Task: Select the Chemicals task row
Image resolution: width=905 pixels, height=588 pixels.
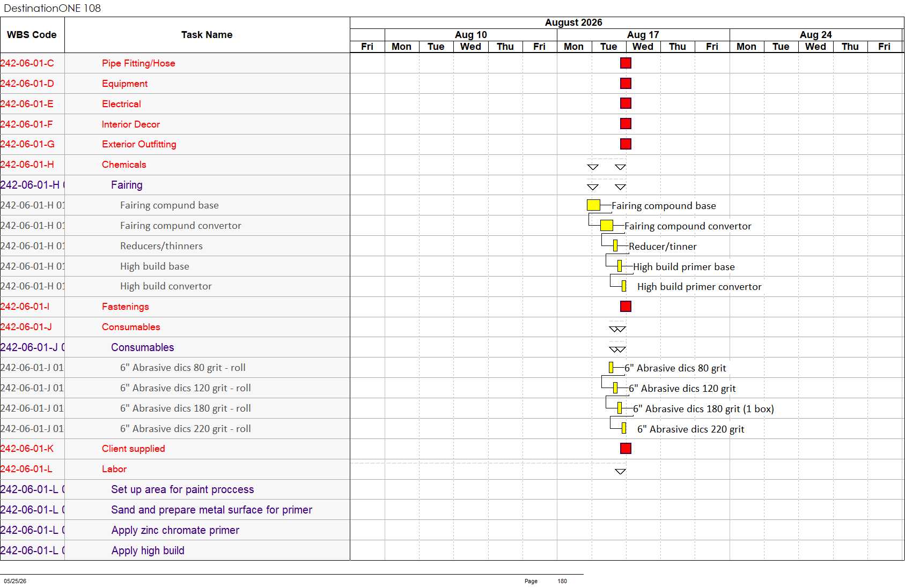Action: click(x=175, y=165)
